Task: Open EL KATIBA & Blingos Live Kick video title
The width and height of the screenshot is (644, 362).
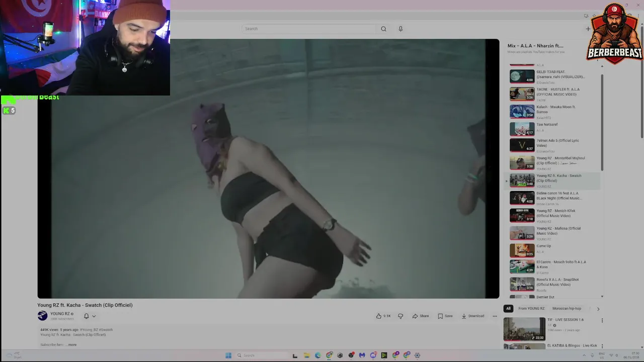Action: (572, 345)
